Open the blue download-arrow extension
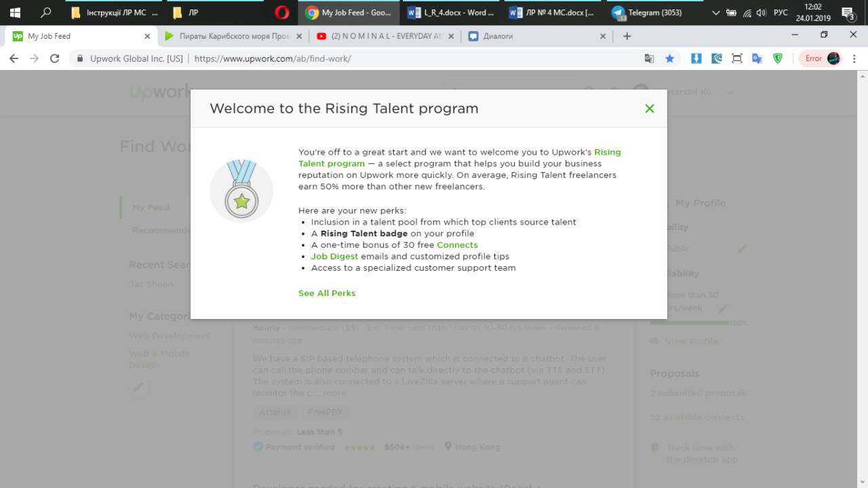This screenshot has height=488, width=868. pos(696,59)
